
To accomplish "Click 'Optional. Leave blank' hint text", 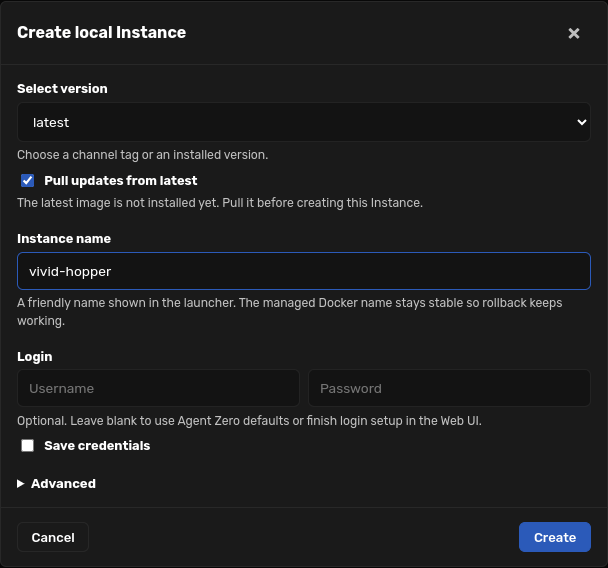I will pos(249,421).
